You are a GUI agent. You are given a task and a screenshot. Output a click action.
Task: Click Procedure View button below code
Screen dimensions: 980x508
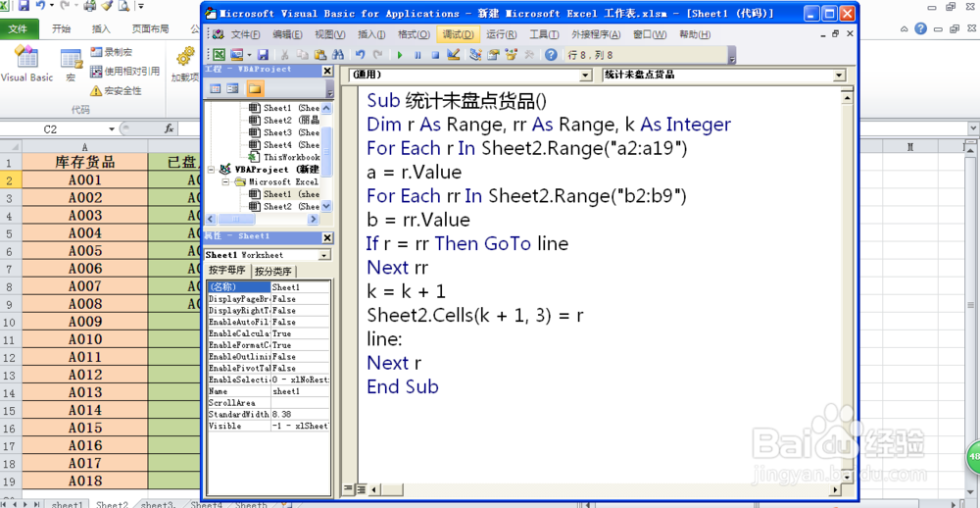[x=349, y=488]
